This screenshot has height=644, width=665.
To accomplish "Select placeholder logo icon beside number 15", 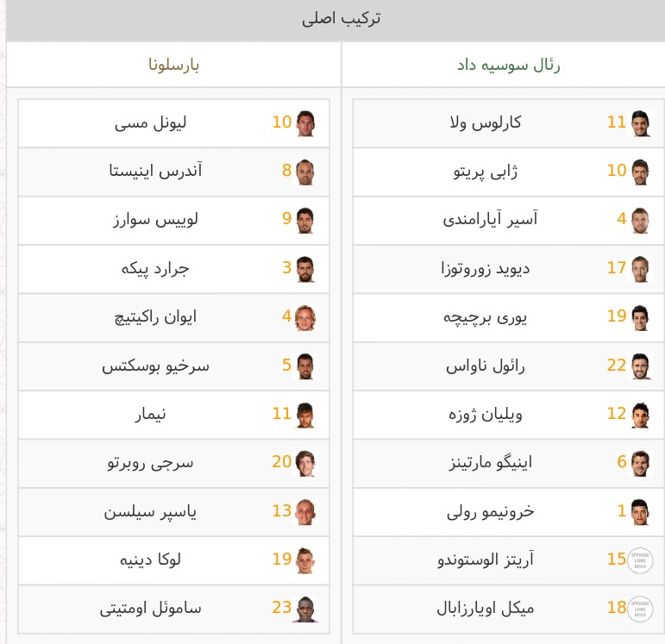I will coord(640,560).
